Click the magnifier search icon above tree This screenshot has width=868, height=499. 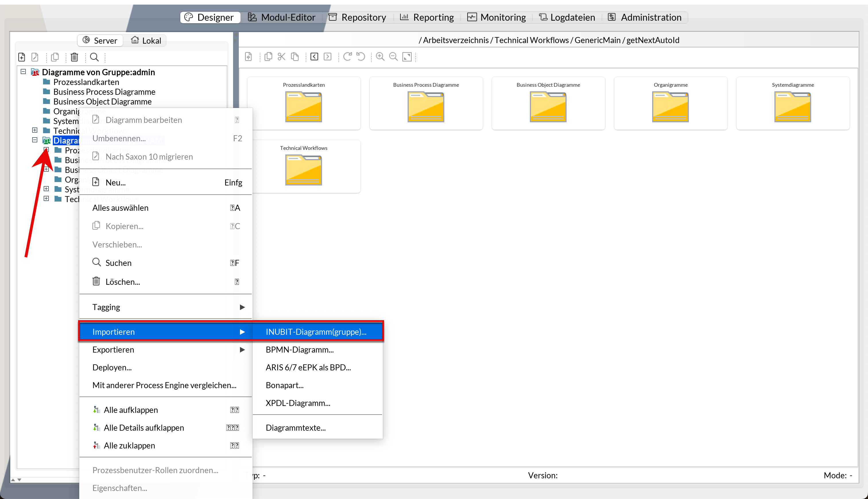click(94, 57)
